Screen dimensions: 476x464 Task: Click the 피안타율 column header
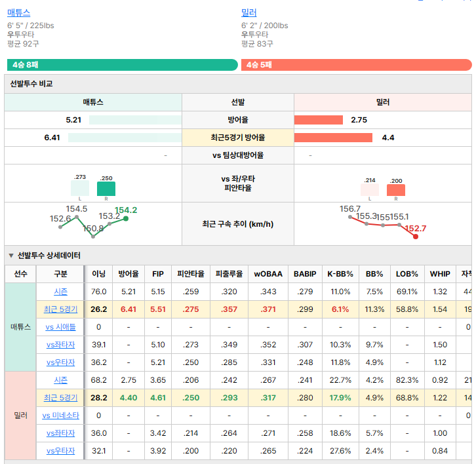[191, 274]
